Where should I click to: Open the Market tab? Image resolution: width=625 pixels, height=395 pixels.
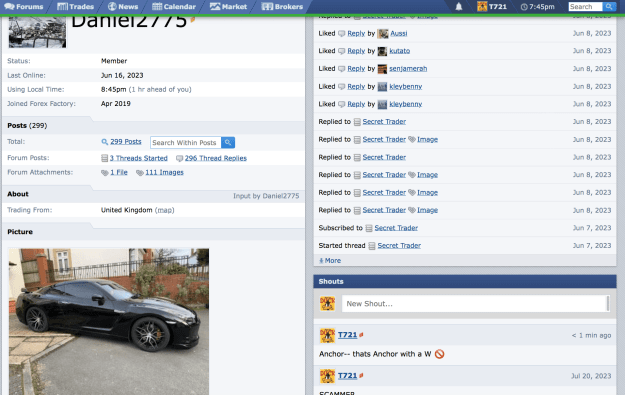click(228, 6)
